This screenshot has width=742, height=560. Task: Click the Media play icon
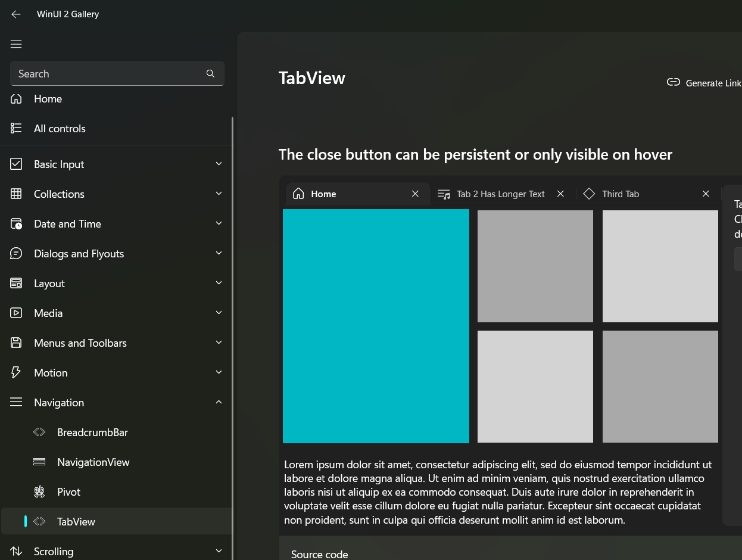(15, 313)
